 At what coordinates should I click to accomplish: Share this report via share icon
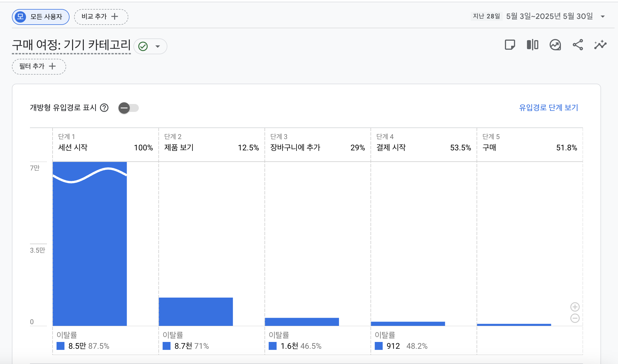[578, 45]
